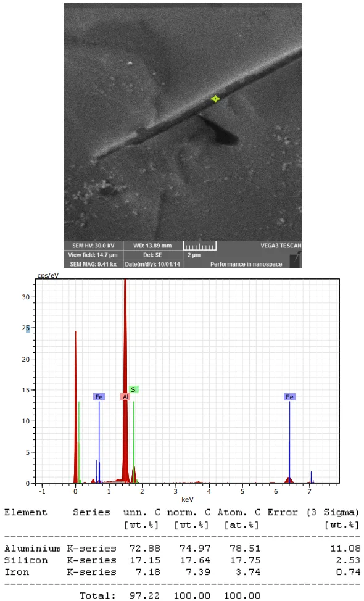Viewport: 364px width, 601px height.
Task: Click the y-axis value 15
Action: [26, 390]
